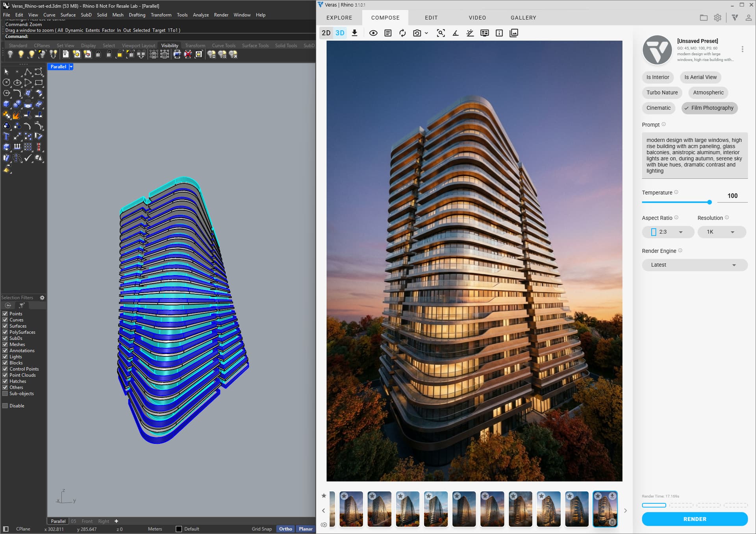Open the Veras project folder icon
The width and height of the screenshot is (756, 534).
704,18
